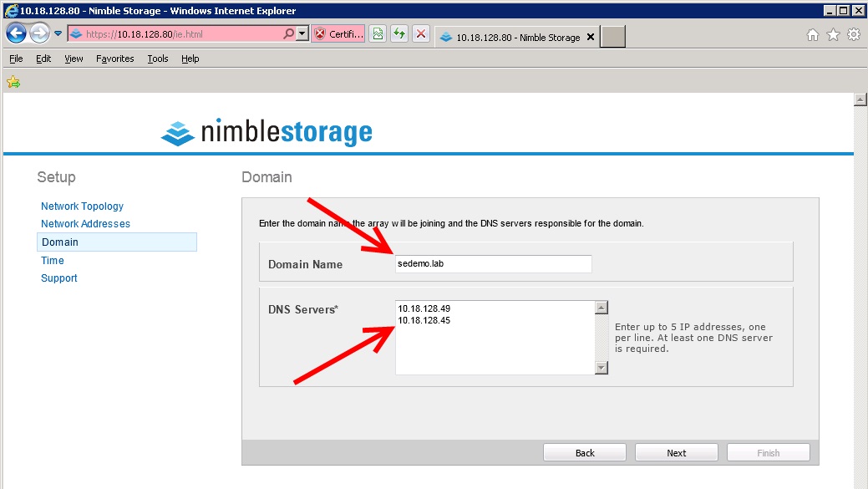Screen dimensions: 868x489
Task: Click the Finish button
Action: 769,452
